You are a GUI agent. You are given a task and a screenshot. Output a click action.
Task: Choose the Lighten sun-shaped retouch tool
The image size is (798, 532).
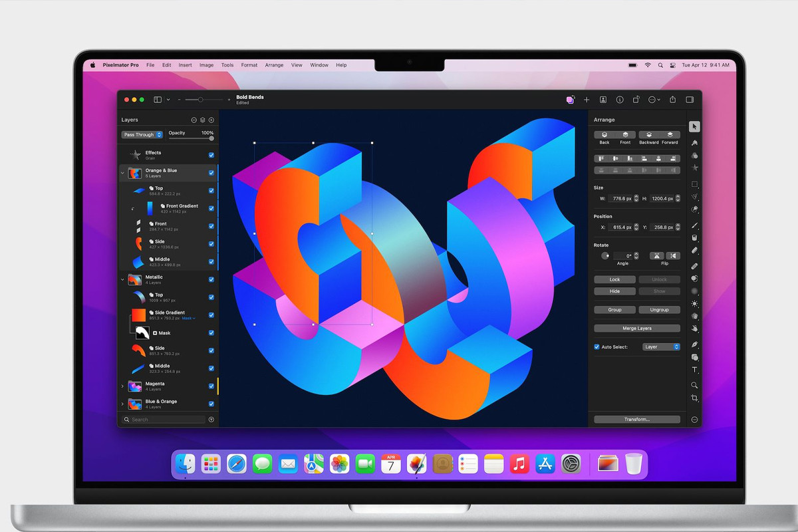tap(694, 303)
